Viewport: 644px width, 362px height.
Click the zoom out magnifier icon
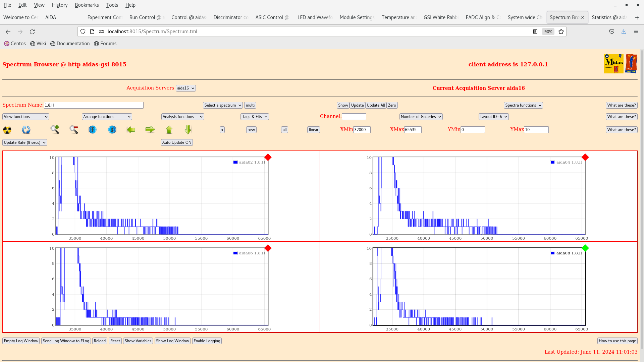point(74,129)
